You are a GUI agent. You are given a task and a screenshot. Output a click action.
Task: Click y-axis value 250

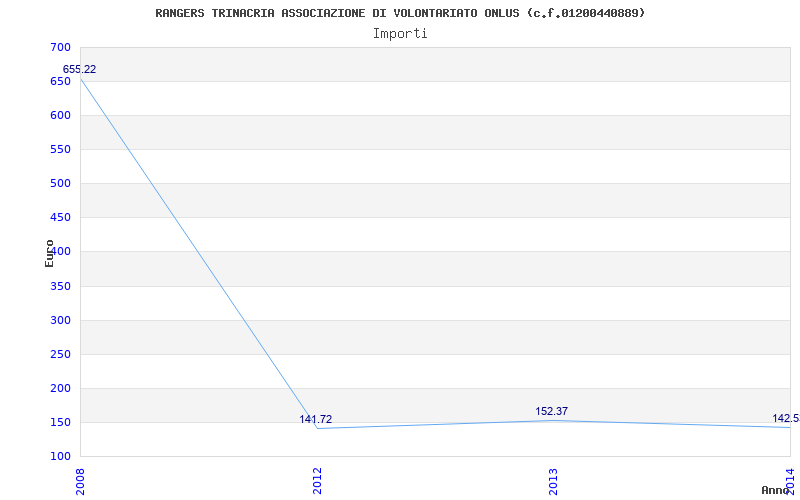click(x=60, y=355)
